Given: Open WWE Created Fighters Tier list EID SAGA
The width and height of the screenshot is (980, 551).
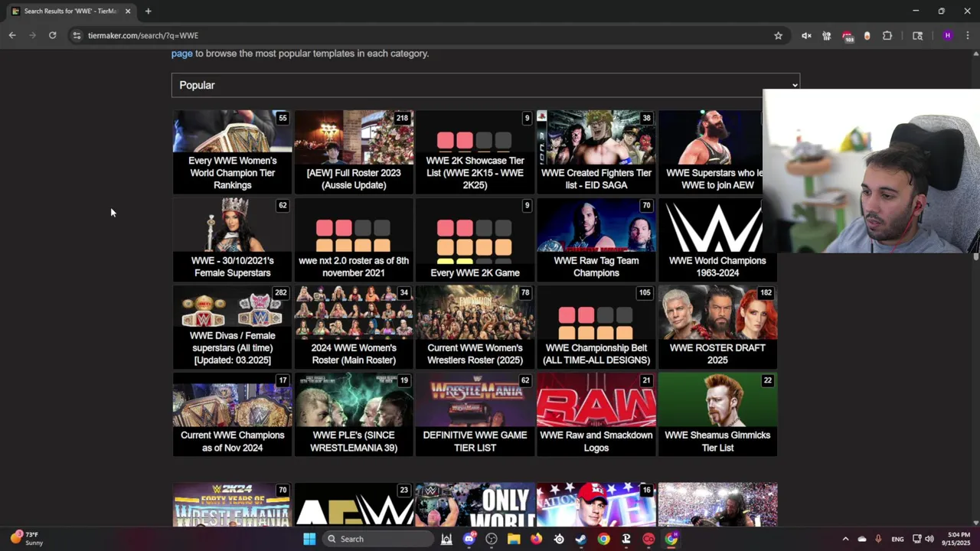Looking at the screenshot, I should pyautogui.click(x=596, y=152).
